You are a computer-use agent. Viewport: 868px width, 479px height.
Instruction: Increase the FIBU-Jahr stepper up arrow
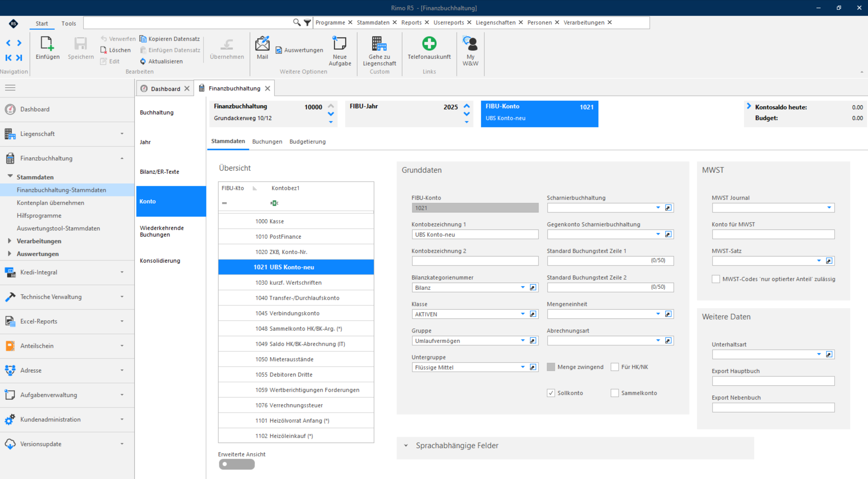point(467,106)
